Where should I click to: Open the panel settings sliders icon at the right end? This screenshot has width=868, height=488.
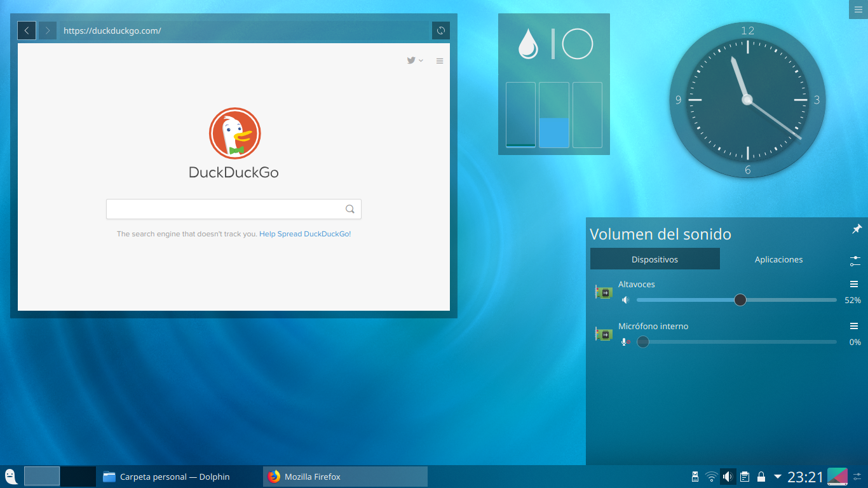pos(858,477)
